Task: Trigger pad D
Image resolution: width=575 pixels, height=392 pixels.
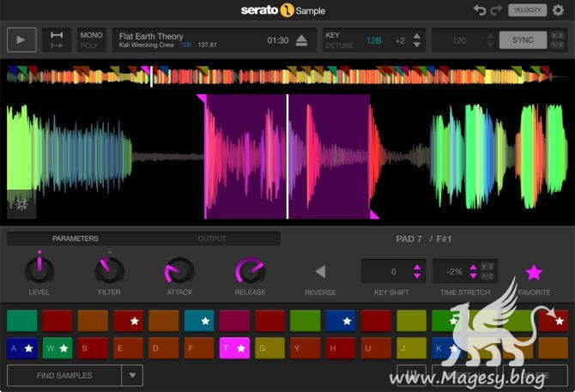Action: pos(164,348)
